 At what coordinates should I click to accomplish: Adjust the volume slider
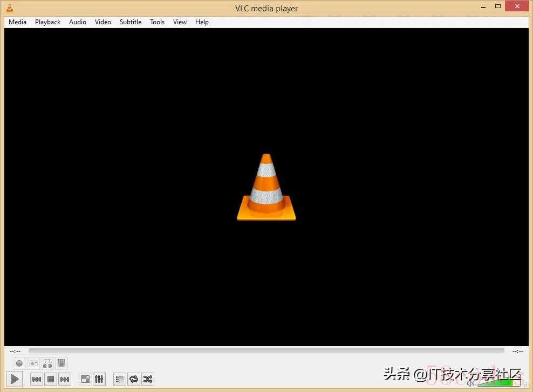[498, 382]
